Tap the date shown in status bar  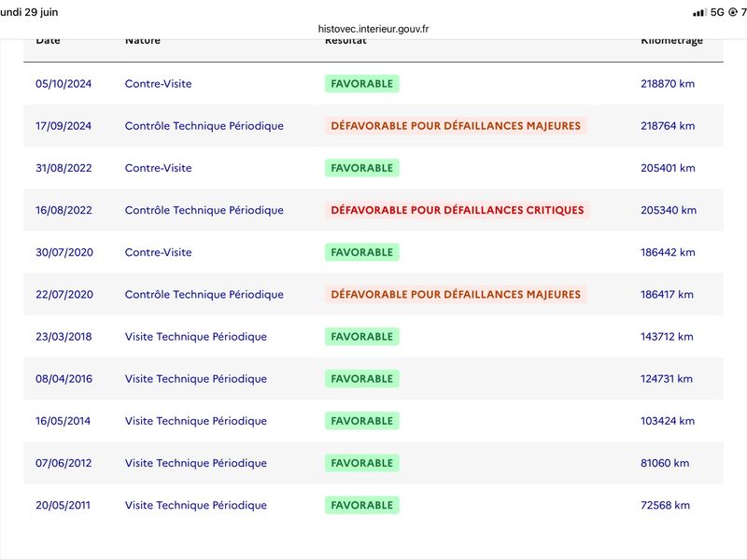pyautogui.click(x=29, y=12)
